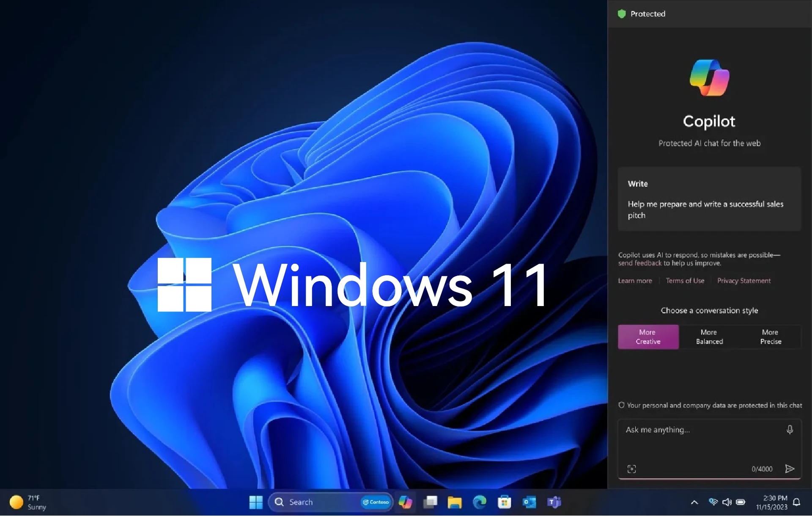Click 'Protected AI chat for the web' text
812x516 pixels.
(709, 143)
